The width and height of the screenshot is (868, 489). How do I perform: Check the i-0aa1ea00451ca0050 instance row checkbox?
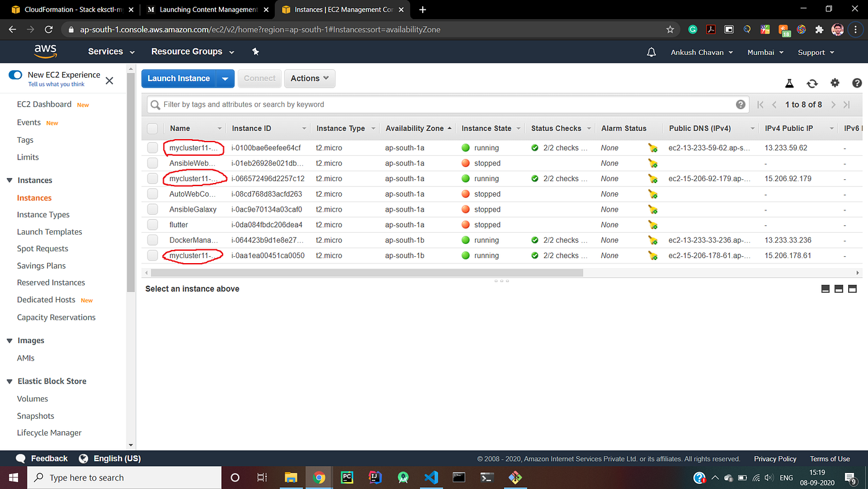[x=153, y=256]
